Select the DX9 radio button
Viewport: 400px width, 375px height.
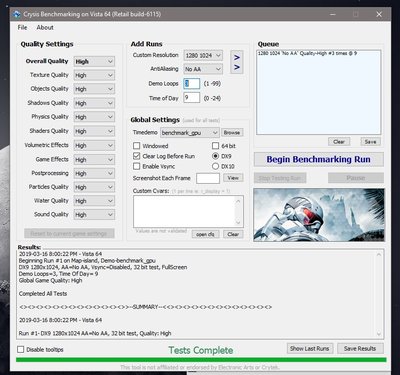[215, 156]
